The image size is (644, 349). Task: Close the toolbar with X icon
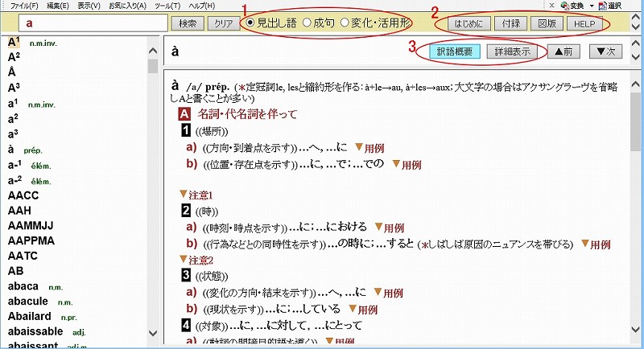[x=551, y=6]
